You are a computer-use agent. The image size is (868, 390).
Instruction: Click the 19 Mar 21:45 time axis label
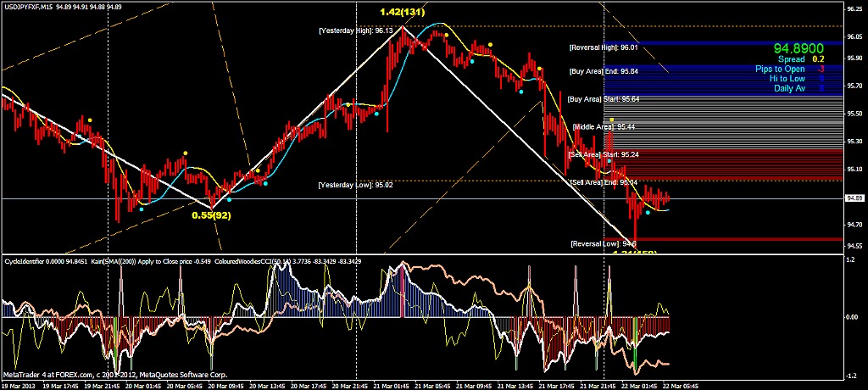102,386
